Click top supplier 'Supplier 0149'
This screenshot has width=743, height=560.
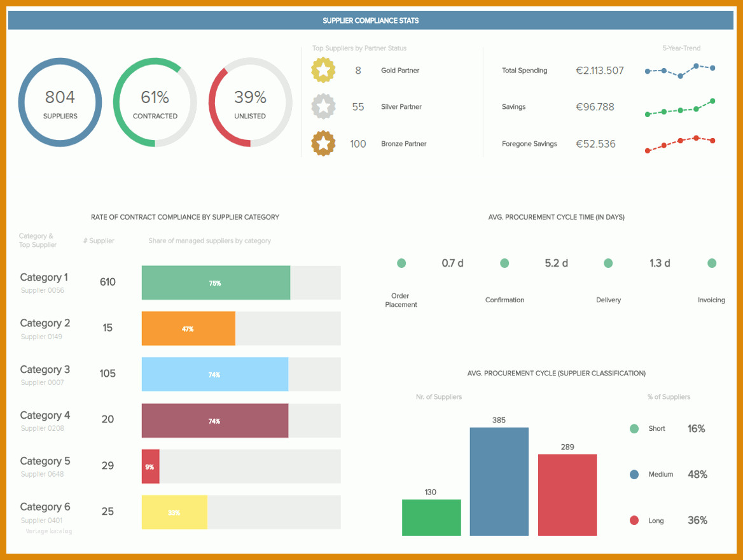pos(41,337)
